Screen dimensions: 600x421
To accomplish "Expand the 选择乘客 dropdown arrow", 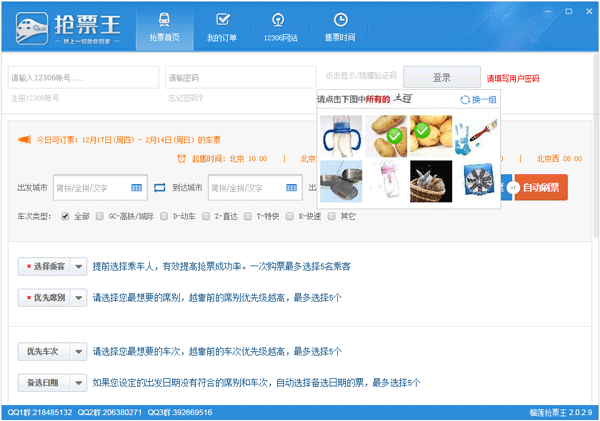I will pyautogui.click(x=79, y=266).
